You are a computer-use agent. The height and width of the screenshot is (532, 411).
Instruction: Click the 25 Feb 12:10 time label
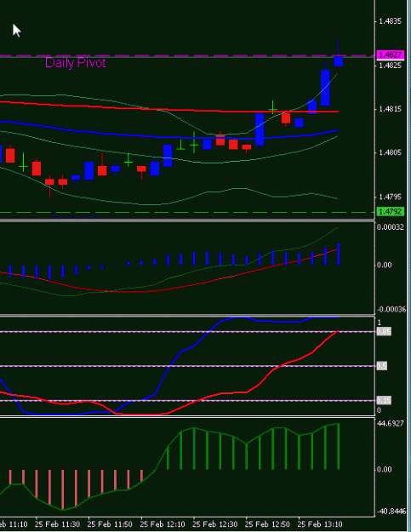[163, 524]
